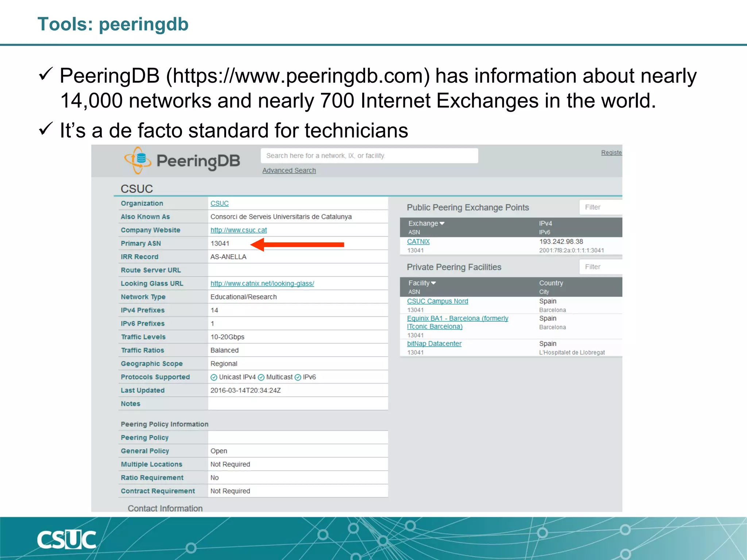Click the Unicast IPv4 check indicator
Screen dimensions: 747x560
(214, 377)
